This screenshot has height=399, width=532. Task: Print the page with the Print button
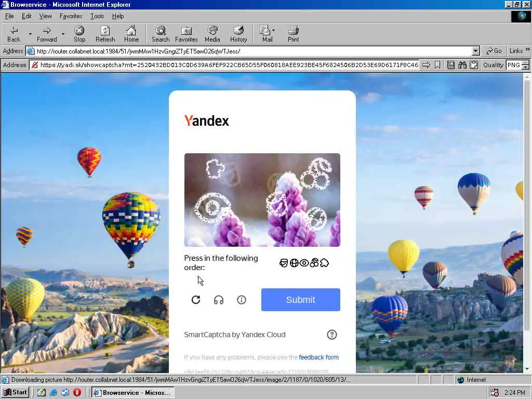(x=293, y=34)
